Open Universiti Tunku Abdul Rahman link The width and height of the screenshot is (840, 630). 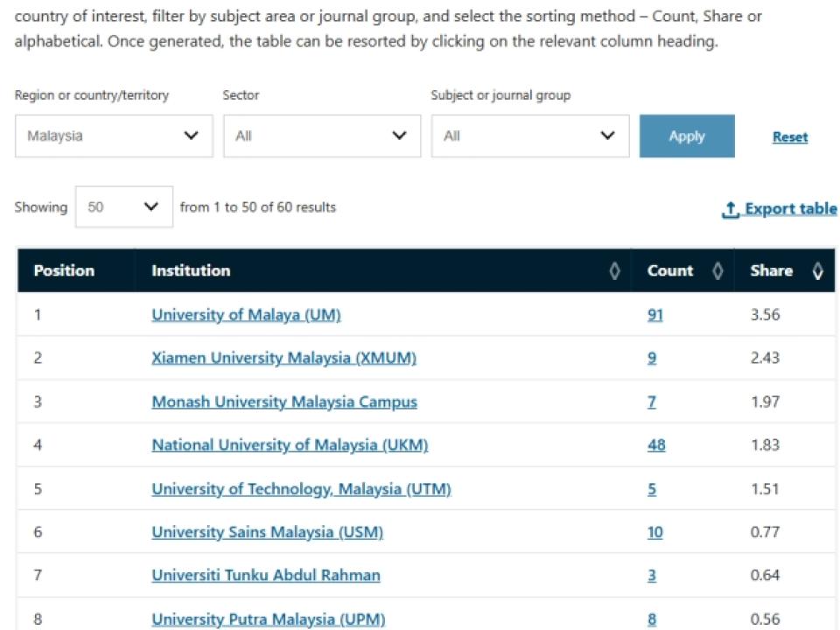coord(266,576)
